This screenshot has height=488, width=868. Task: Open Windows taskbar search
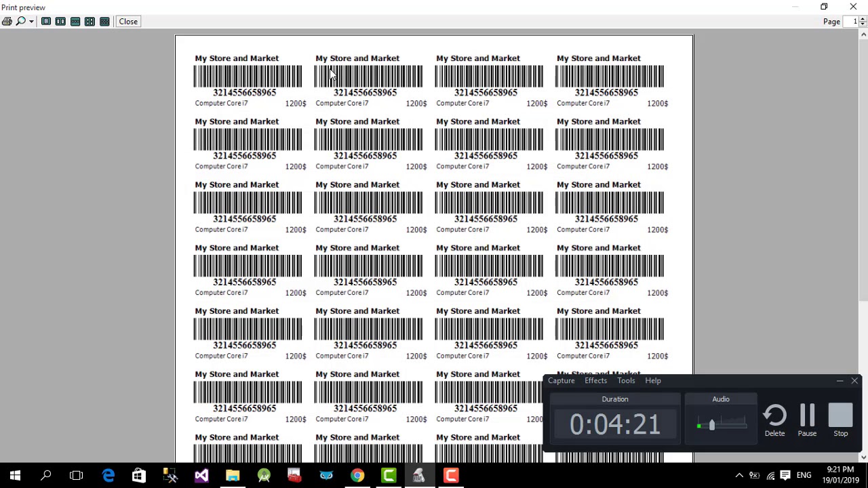[x=46, y=475]
